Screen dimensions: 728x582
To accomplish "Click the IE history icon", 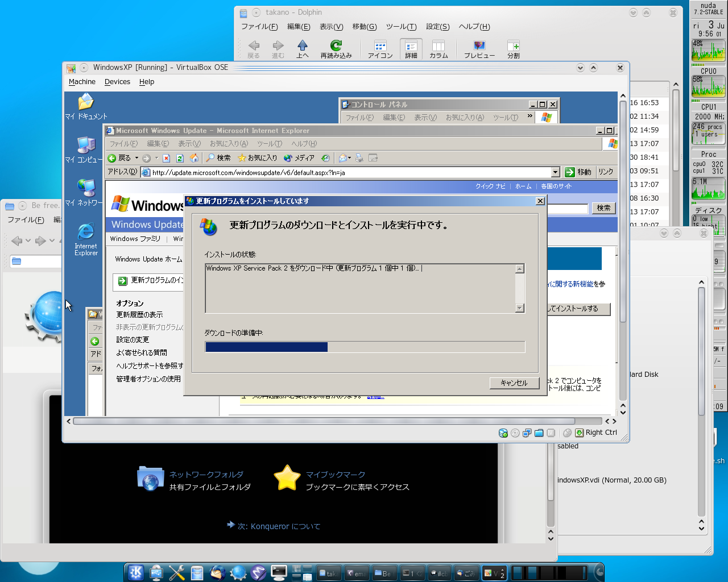I will (x=325, y=158).
